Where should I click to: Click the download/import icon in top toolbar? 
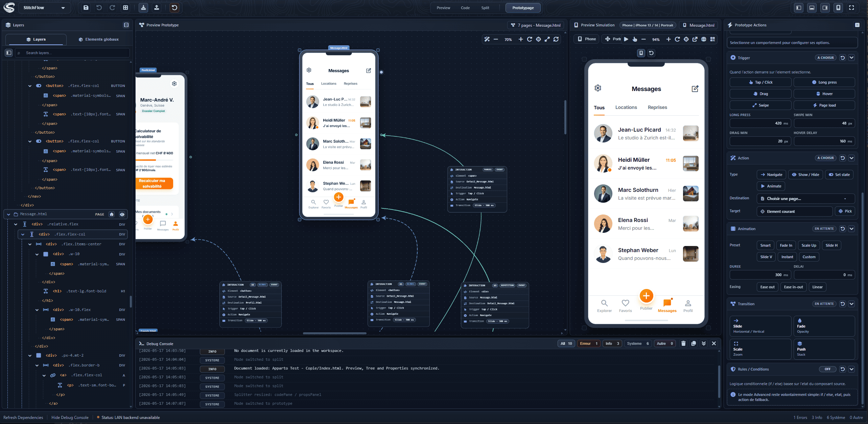tap(143, 7)
